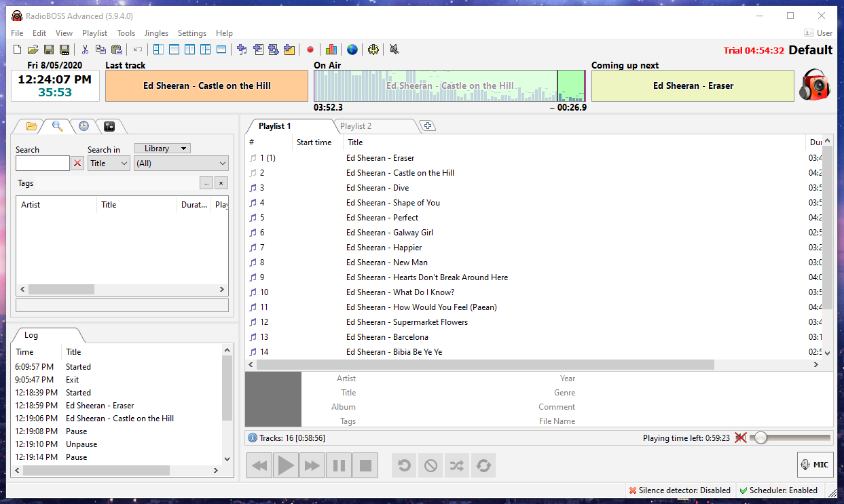Open the cart wall tab in left panel
The width and height of the screenshot is (844, 504).
pyautogui.click(x=109, y=126)
